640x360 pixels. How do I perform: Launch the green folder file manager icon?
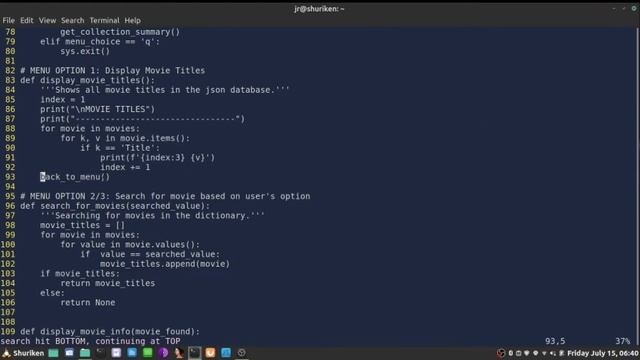[x=85, y=353]
